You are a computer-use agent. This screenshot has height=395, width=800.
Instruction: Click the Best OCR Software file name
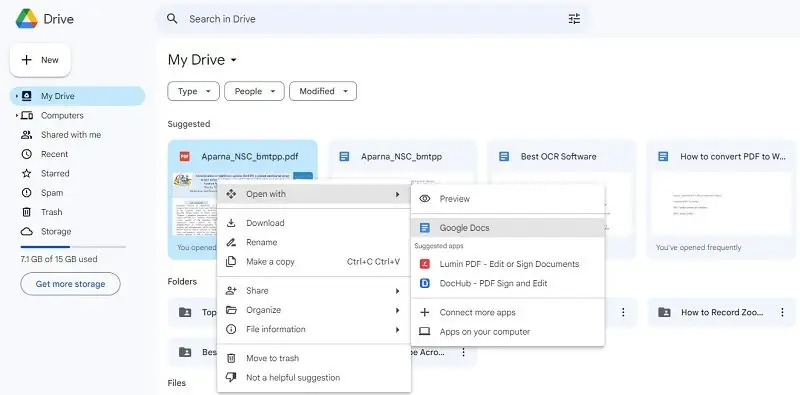559,157
